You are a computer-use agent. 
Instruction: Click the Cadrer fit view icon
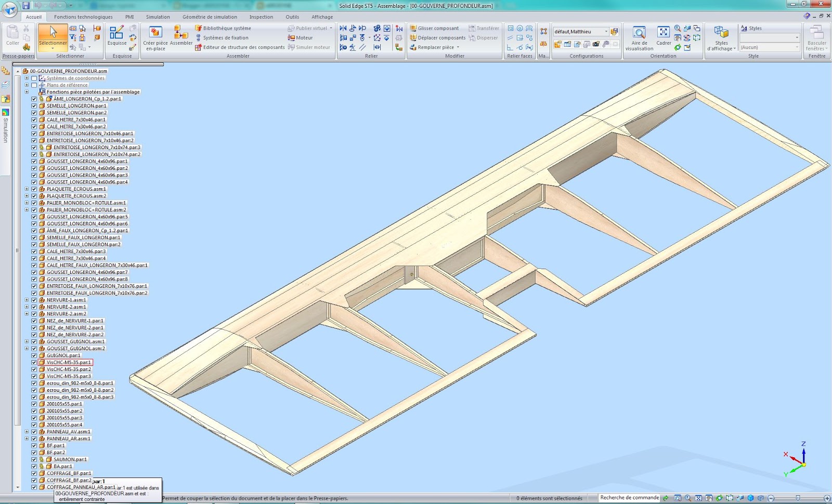[664, 36]
